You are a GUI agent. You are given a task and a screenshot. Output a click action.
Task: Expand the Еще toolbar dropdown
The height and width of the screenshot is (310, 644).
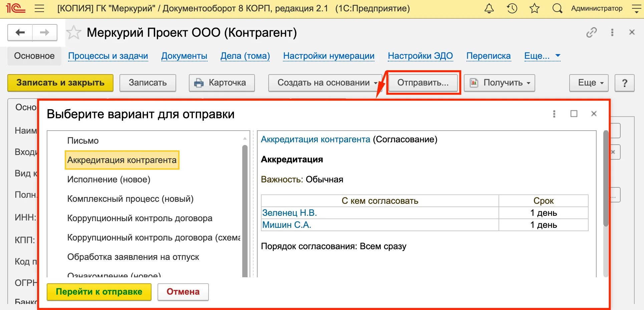pyautogui.click(x=589, y=83)
